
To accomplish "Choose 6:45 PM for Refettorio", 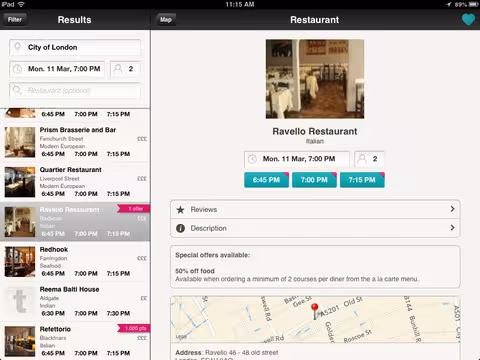I will click(x=53, y=353).
